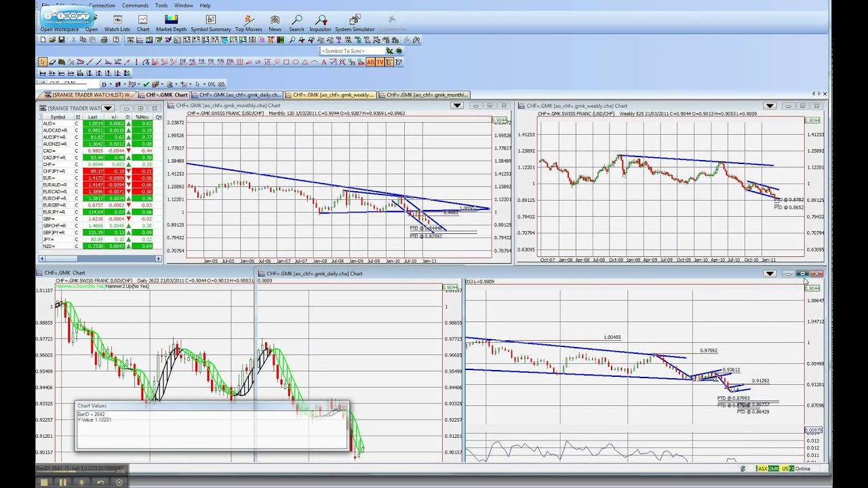Image resolution: width=868 pixels, height=488 pixels.
Task: Open the weekly chart window dropdown arrow
Action: point(770,106)
